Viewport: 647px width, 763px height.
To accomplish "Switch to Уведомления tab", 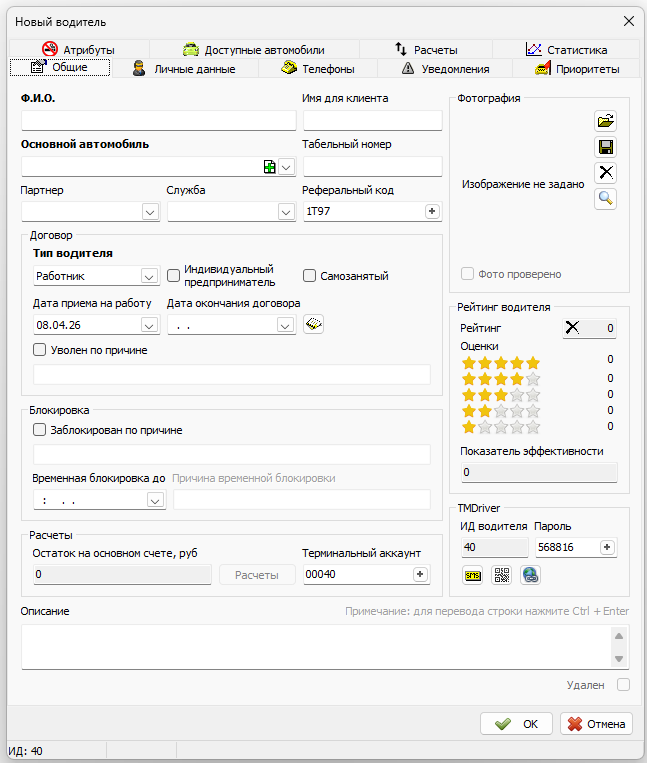I will click(x=445, y=69).
